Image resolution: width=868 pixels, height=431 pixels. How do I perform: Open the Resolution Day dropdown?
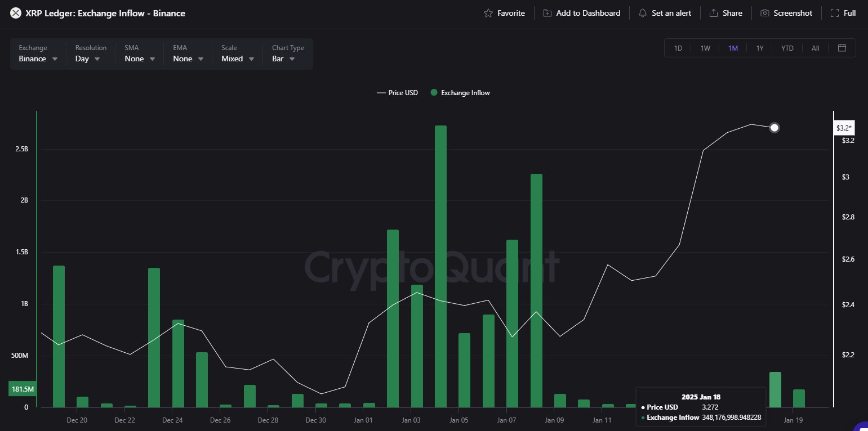click(x=88, y=59)
